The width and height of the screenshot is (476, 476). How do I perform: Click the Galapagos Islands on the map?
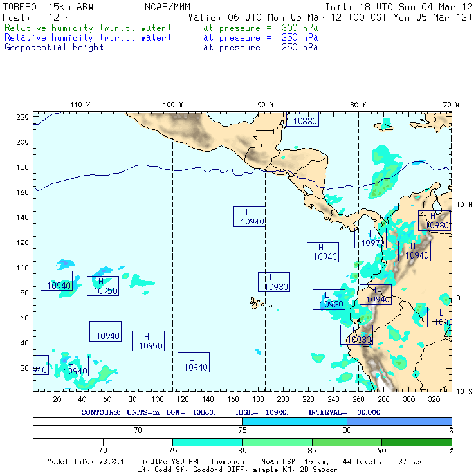(254, 303)
